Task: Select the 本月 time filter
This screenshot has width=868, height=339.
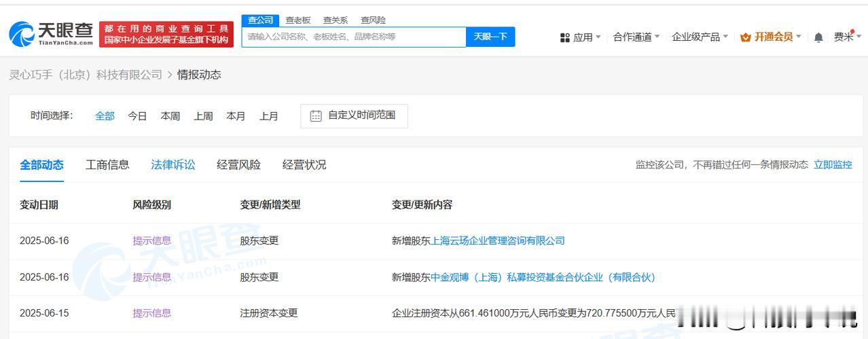Action: coord(236,116)
